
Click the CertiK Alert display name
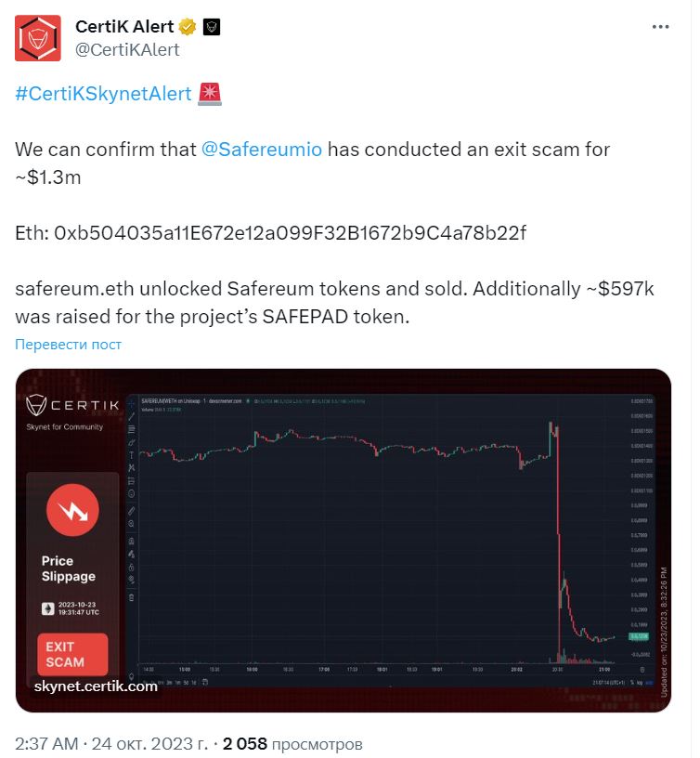click(x=124, y=27)
